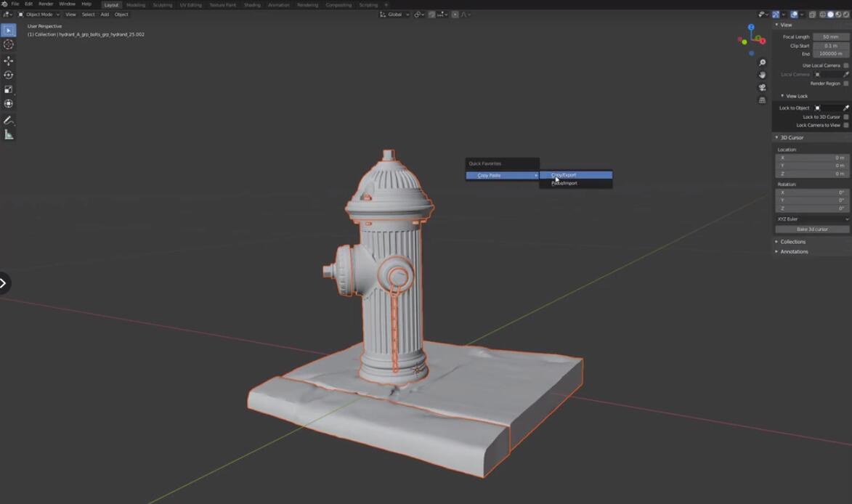The height and width of the screenshot is (504, 852).
Task: Click the zoom magnifier viewport icon
Action: click(x=763, y=62)
